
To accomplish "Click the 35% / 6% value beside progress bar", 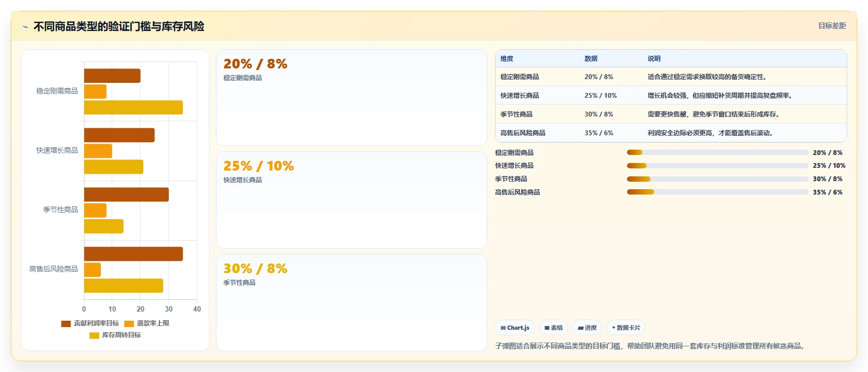I will tap(827, 192).
